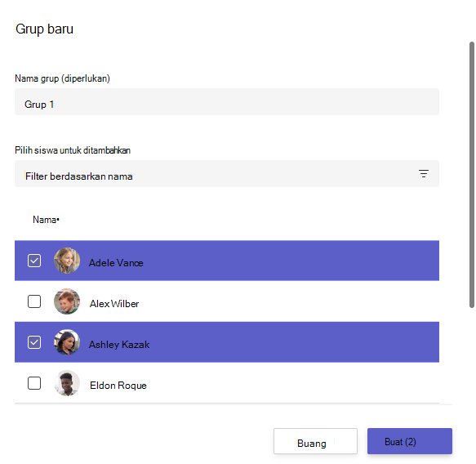Uncheck the Ashley Kazak checkbox

(x=34, y=342)
